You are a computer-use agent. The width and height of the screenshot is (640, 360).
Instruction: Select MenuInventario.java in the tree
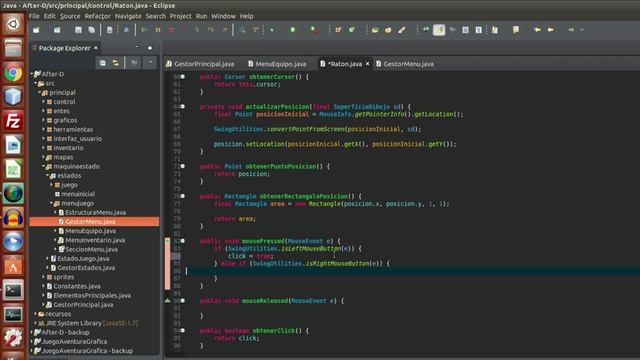pyautogui.click(x=95, y=240)
